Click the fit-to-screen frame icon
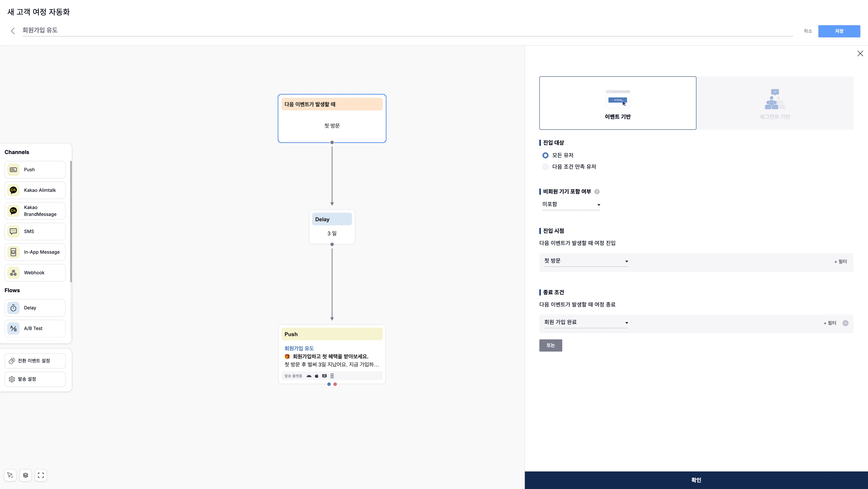868x489 pixels. click(x=41, y=475)
